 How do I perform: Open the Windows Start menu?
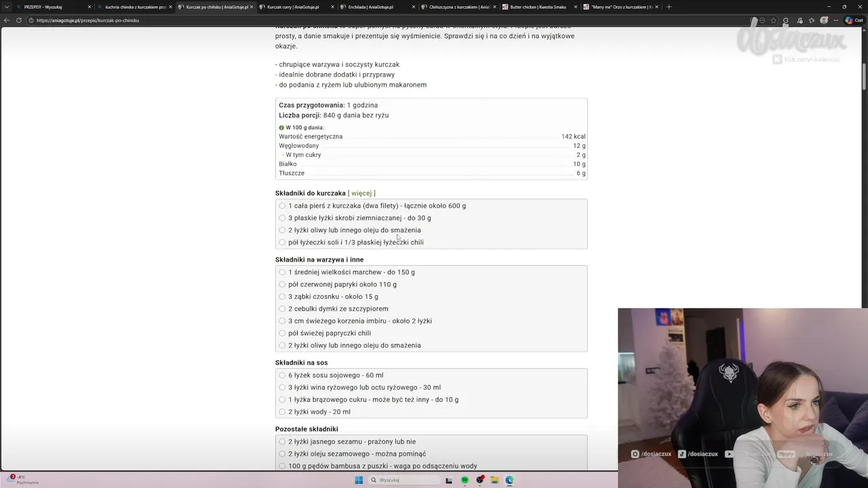click(359, 480)
